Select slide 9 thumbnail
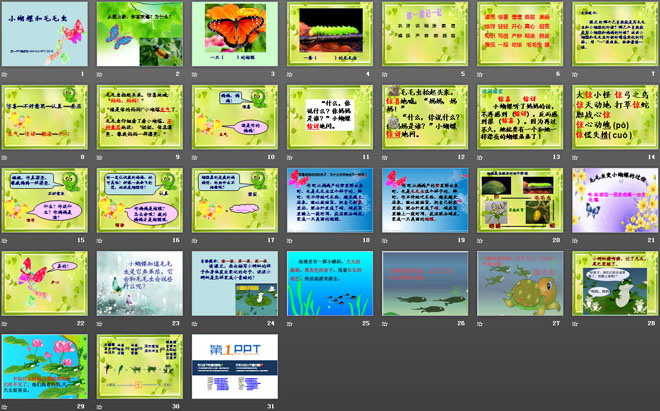 click(x=140, y=117)
